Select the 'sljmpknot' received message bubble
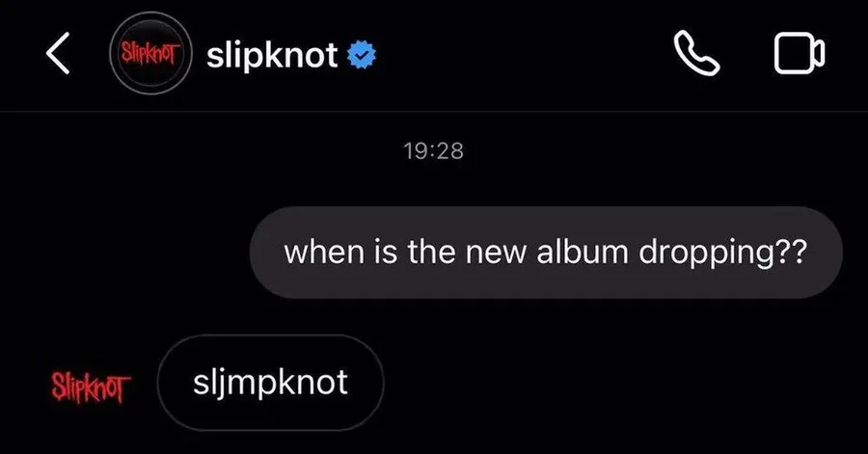This screenshot has height=454, width=868. (270, 383)
